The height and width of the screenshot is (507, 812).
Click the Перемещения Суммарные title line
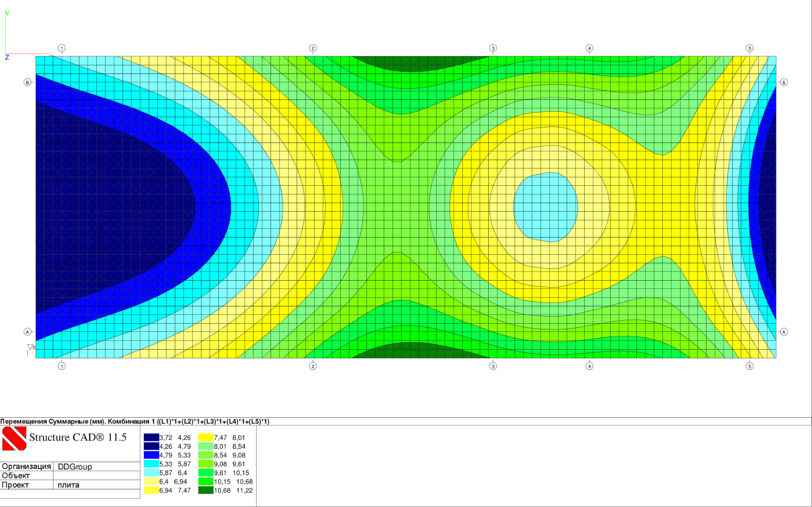pos(134,421)
